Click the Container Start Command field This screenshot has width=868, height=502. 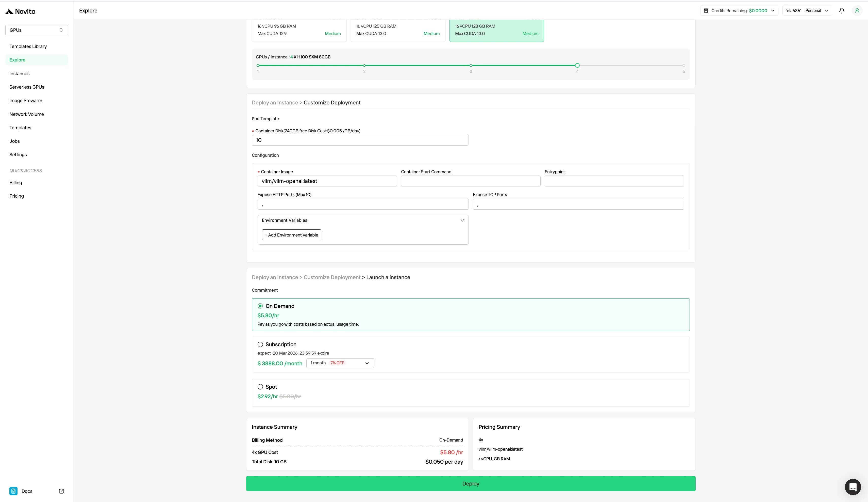[471, 181]
